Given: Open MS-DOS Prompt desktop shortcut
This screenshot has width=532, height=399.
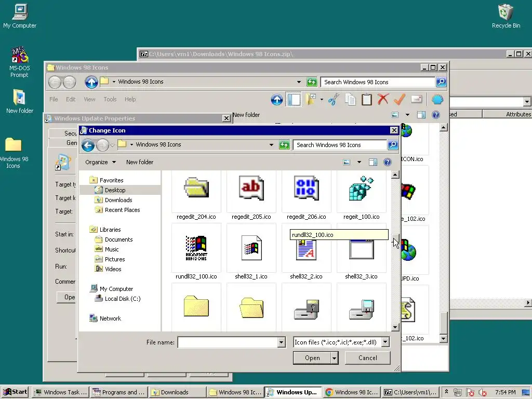Looking at the screenshot, I should tap(19, 62).
